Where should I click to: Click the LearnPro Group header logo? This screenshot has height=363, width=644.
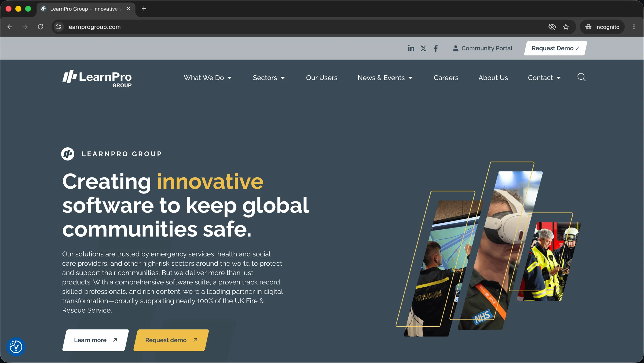(97, 79)
